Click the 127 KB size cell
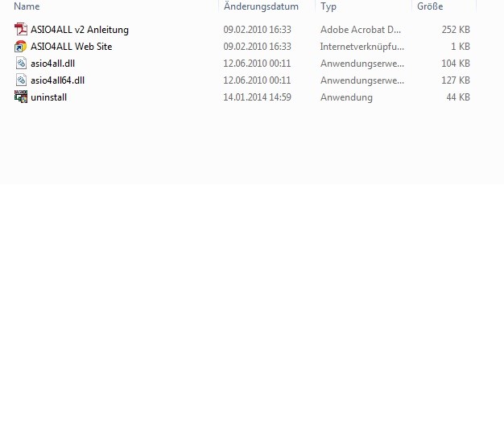The height and width of the screenshot is (428, 504). click(x=456, y=80)
